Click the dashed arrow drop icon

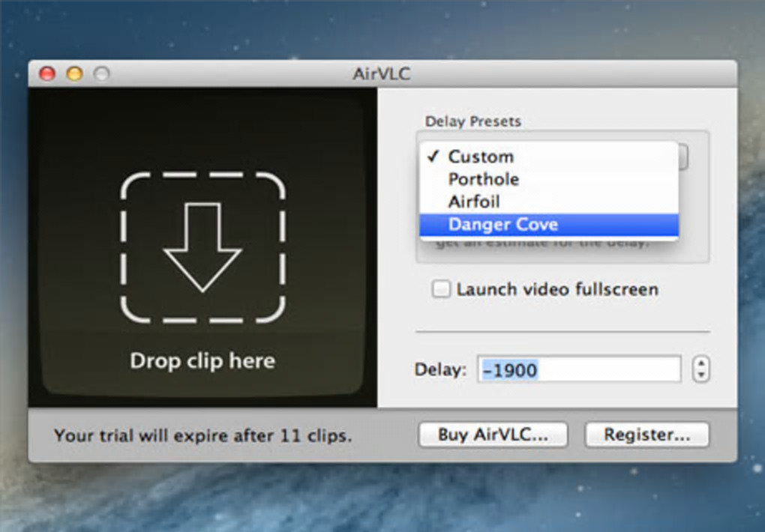click(x=202, y=247)
